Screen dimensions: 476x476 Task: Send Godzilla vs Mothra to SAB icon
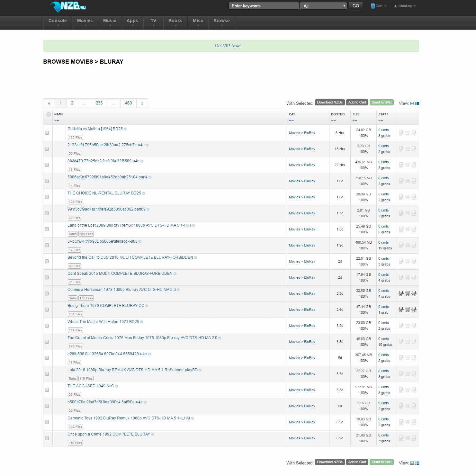[x=414, y=133]
